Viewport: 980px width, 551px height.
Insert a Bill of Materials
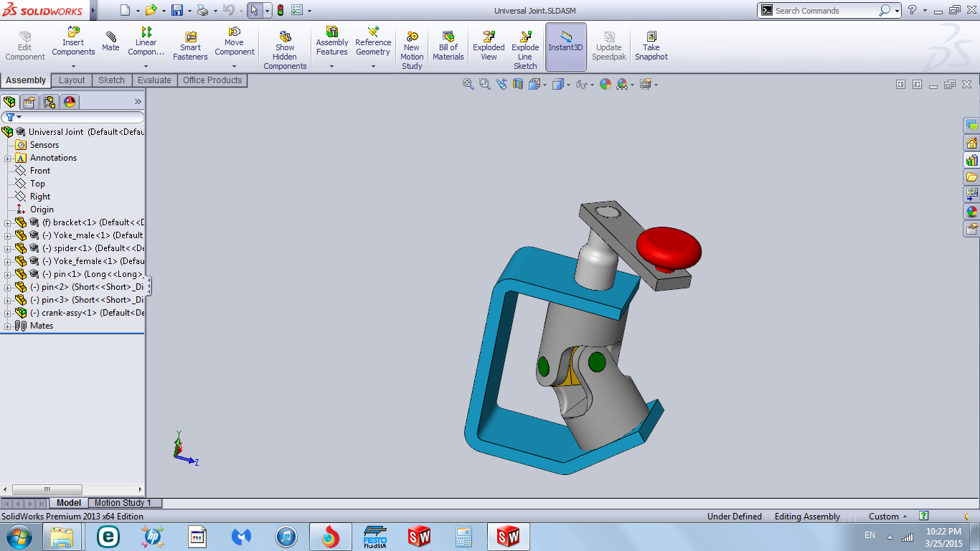[x=448, y=46]
